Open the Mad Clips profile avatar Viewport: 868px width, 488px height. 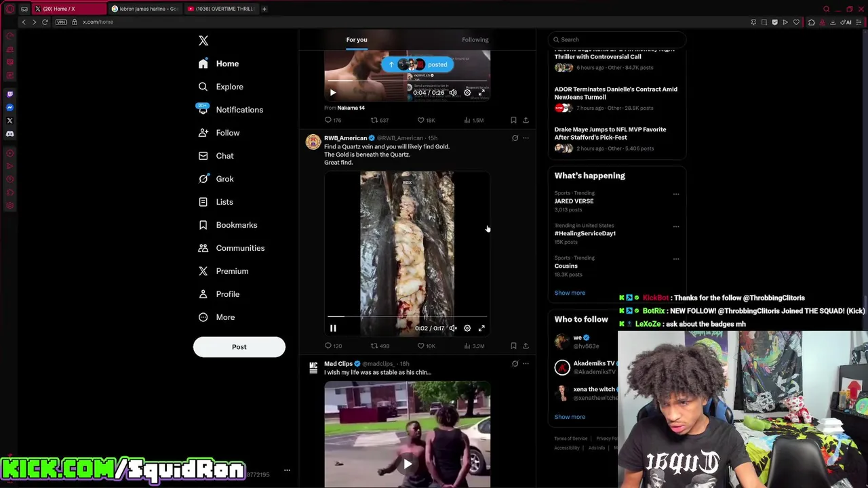click(313, 367)
